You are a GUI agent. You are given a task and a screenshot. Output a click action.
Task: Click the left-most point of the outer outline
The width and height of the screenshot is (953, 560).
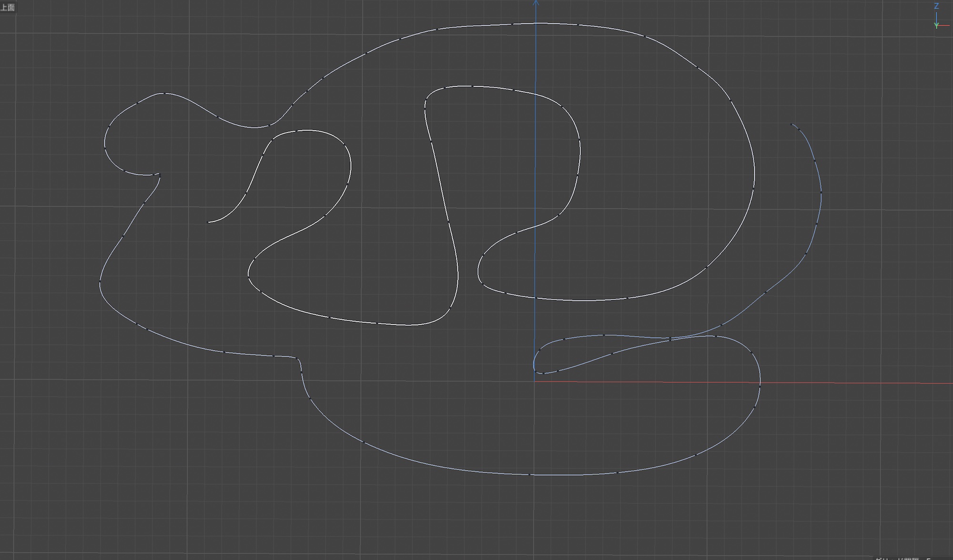[x=100, y=284]
